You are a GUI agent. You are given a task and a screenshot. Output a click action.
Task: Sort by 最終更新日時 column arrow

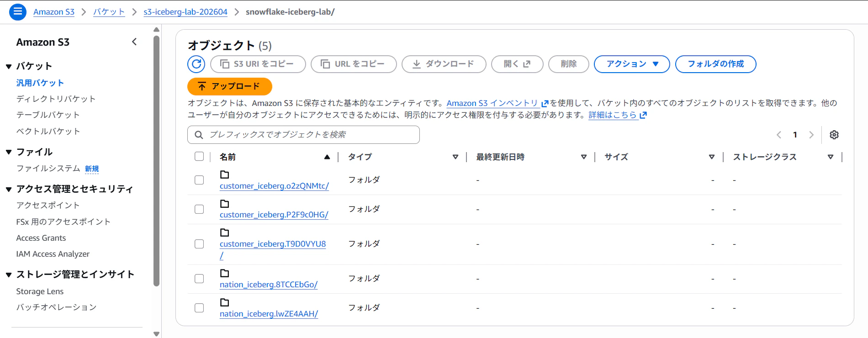pos(584,157)
